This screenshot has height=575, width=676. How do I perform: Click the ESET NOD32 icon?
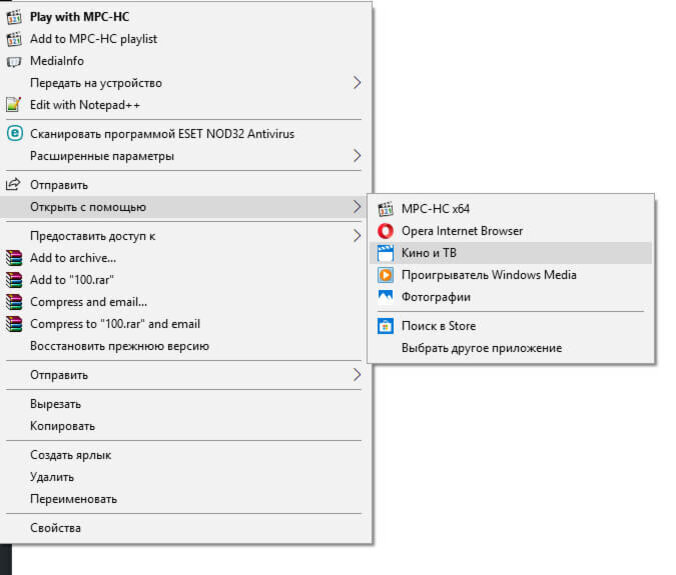pyautogui.click(x=15, y=134)
